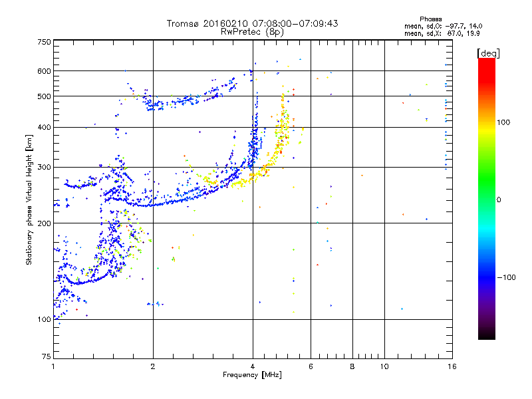The height and width of the screenshot is (399, 532).
Task: Click the plot title "Tromsø 20160210 07:08:00-07:09:43"
Action: click(x=252, y=23)
